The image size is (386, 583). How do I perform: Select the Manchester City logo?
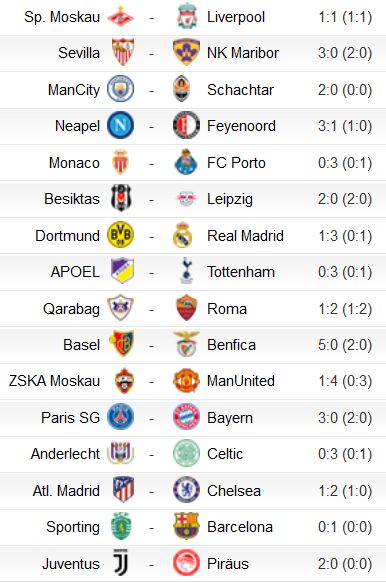point(120,88)
